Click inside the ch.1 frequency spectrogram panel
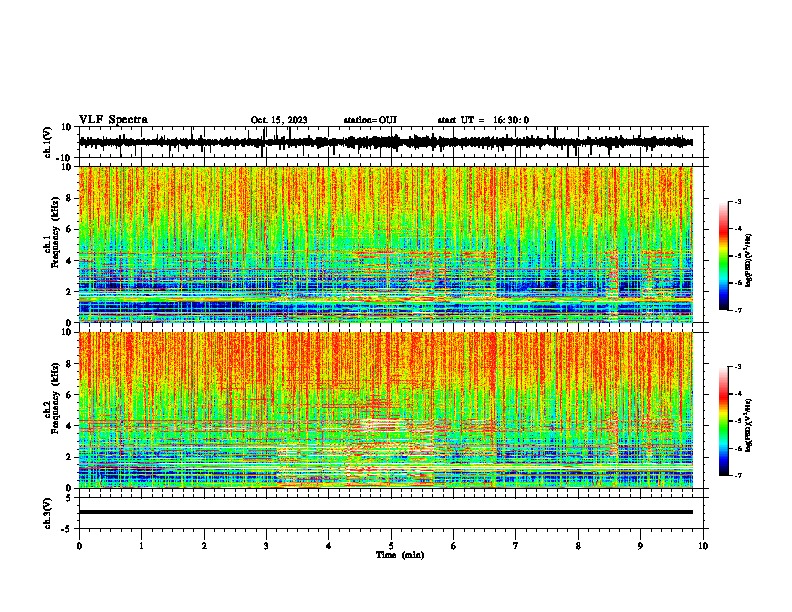This screenshot has height=612, width=792. [x=386, y=244]
